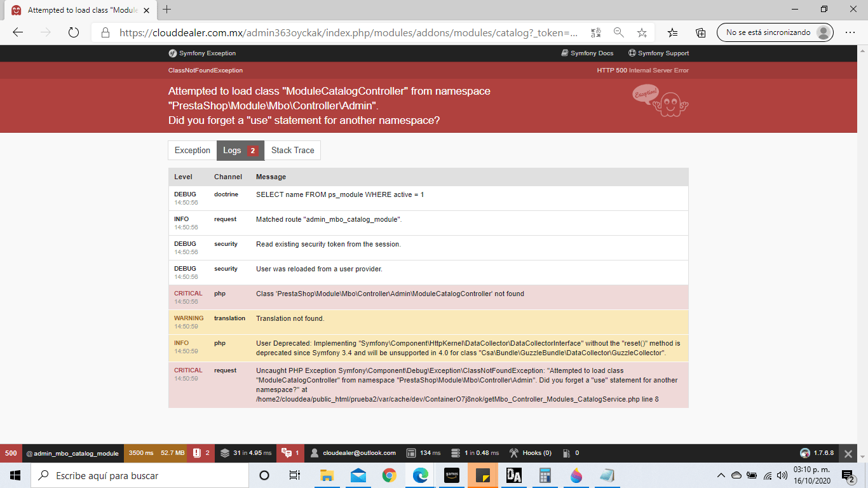Open the Amazon Games taskbar icon
Screen dimensions: 868x488
coord(451,475)
